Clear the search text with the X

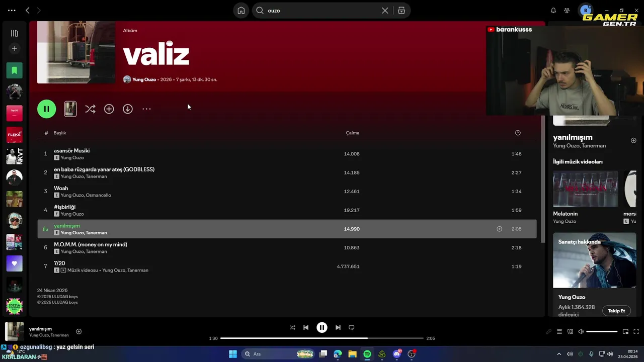click(x=385, y=10)
